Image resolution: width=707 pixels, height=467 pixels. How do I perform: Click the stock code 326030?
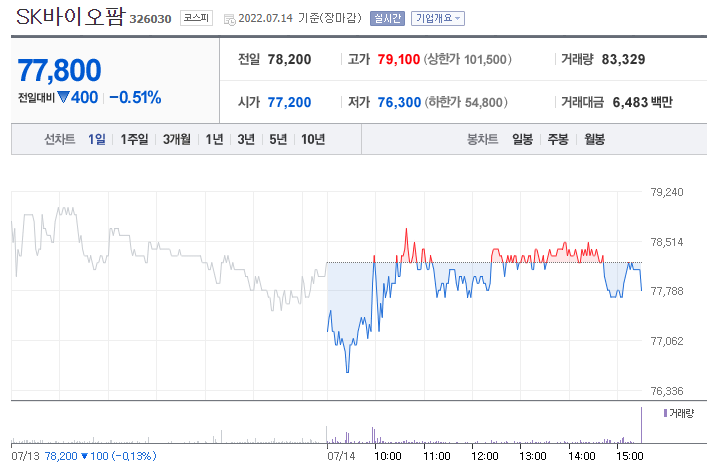tap(150, 19)
